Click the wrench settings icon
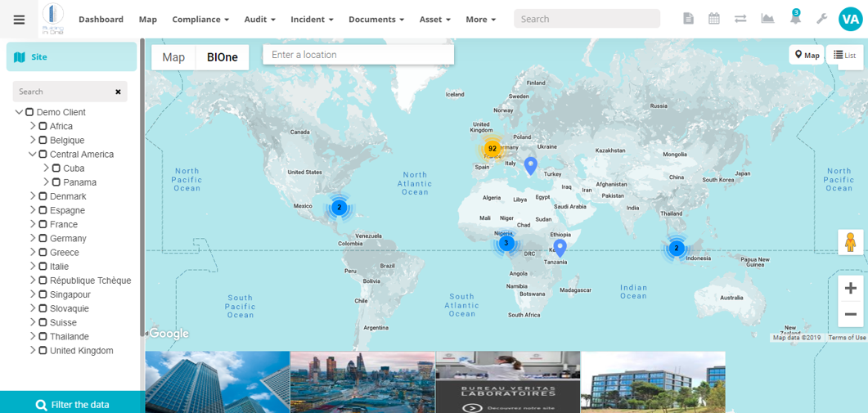Viewport: 868px width, 413px height. tap(822, 19)
